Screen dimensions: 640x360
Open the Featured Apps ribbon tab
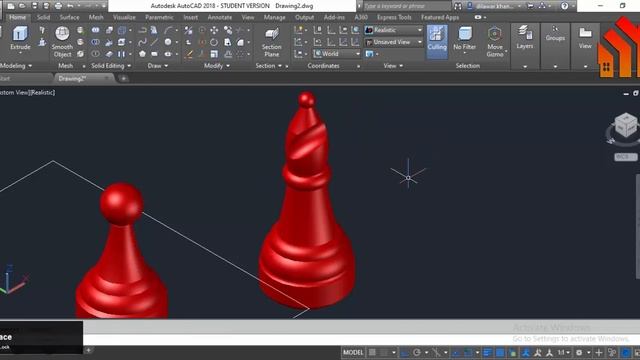[x=440, y=18]
